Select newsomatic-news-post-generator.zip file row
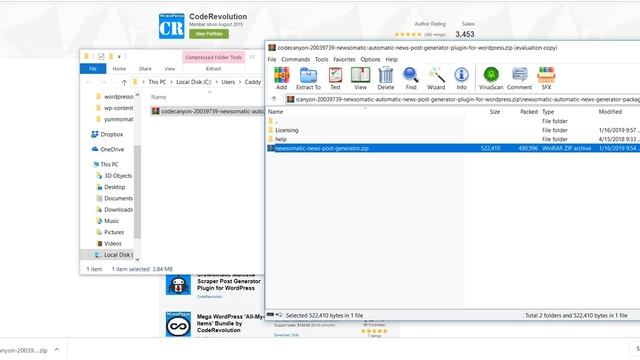640x360 pixels. [x=453, y=148]
